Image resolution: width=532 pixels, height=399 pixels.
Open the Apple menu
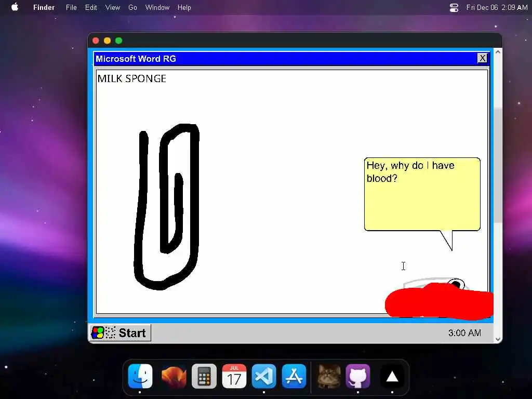[15, 7]
